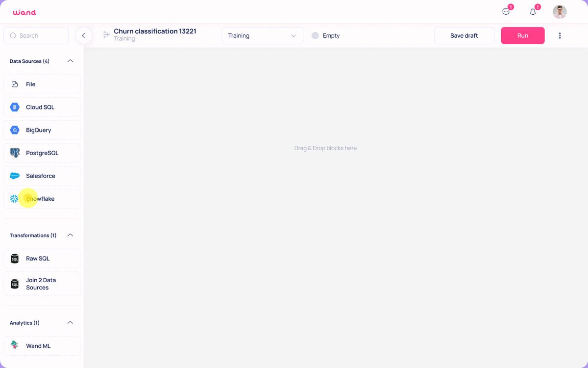Click the Raw SQL block label
Viewport: 588px width, 368px height.
pos(38,259)
